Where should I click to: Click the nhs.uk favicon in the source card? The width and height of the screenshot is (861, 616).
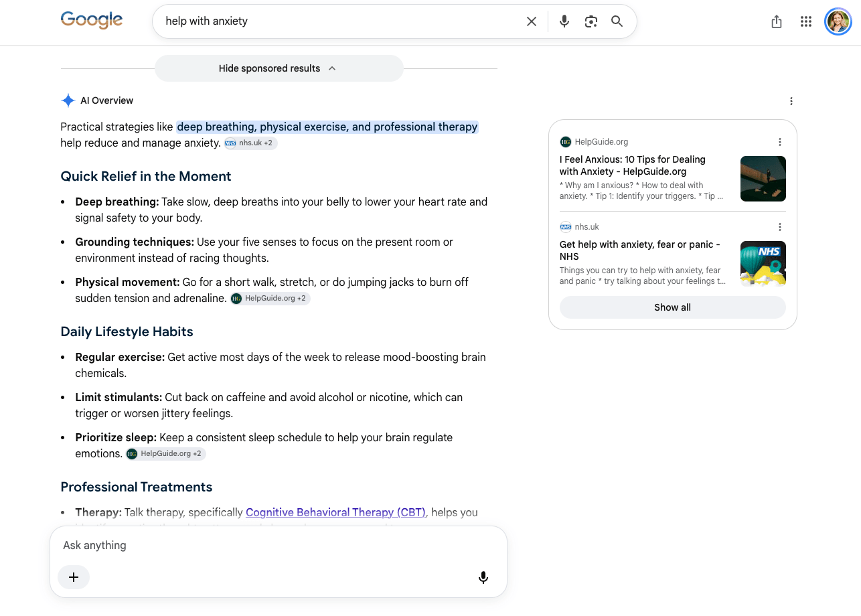566,227
